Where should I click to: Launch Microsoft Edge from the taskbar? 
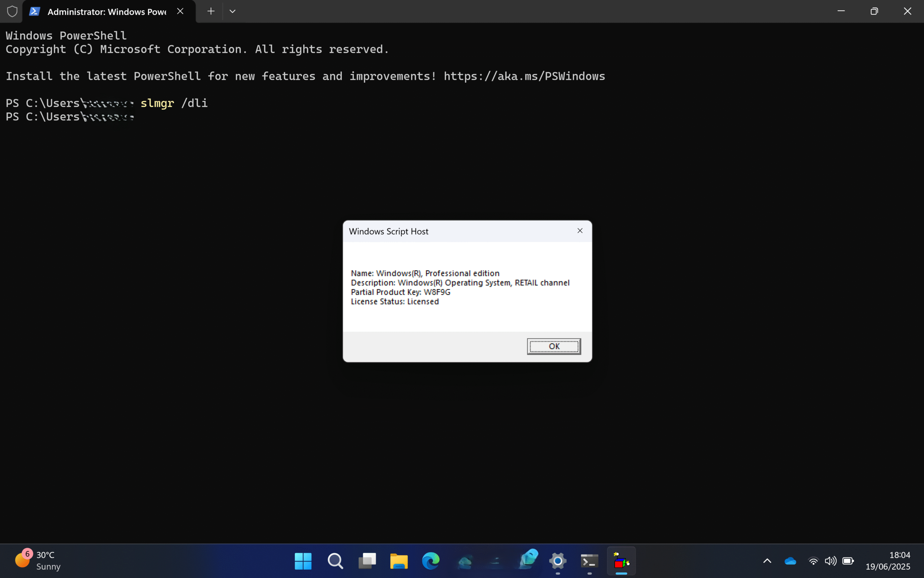(x=431, y=561)
